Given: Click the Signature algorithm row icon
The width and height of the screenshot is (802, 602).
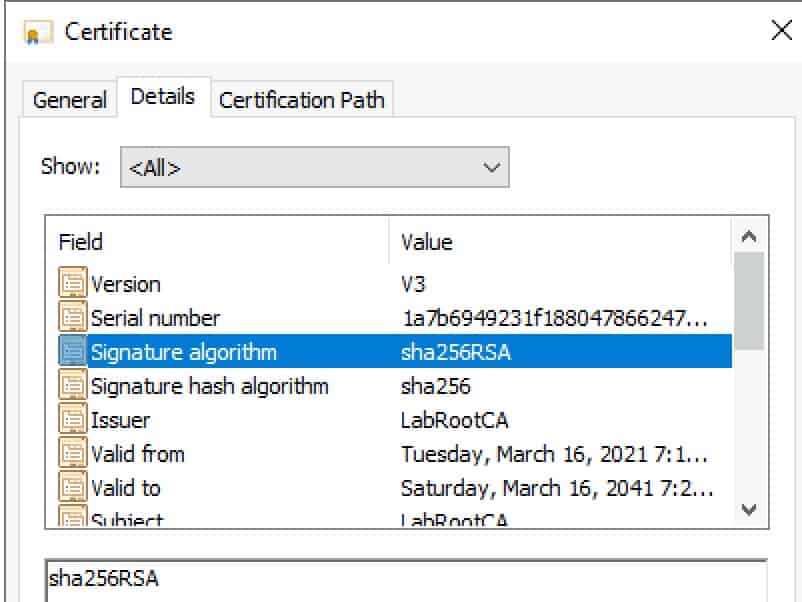Looking at the screenshot, I should tap(73, 352).
